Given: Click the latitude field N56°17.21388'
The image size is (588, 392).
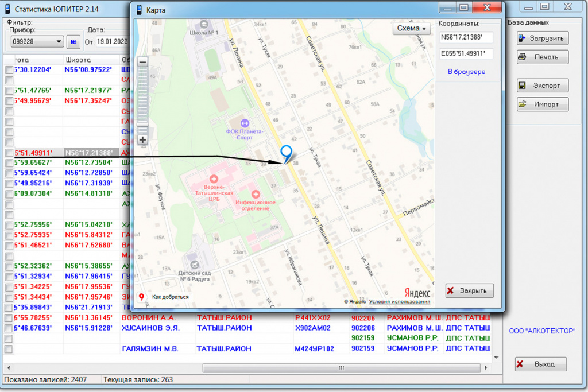Looking at the screenshot, I should pos(466,37).
